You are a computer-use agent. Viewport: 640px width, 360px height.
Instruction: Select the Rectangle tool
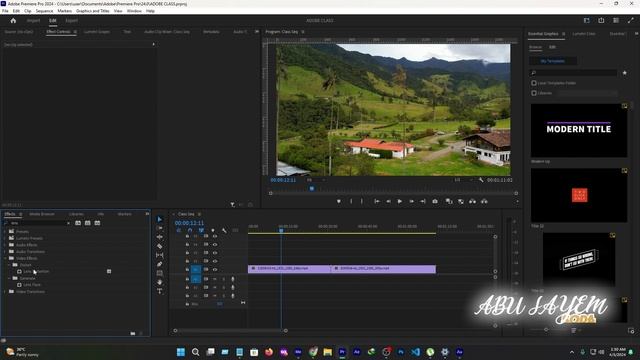pyautogui.click(x=160, y=273)
